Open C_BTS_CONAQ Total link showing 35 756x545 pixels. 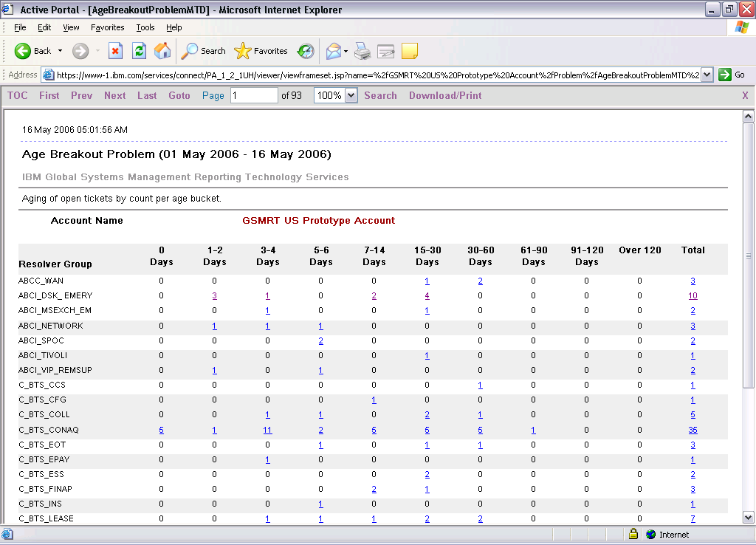pos(693,431)
